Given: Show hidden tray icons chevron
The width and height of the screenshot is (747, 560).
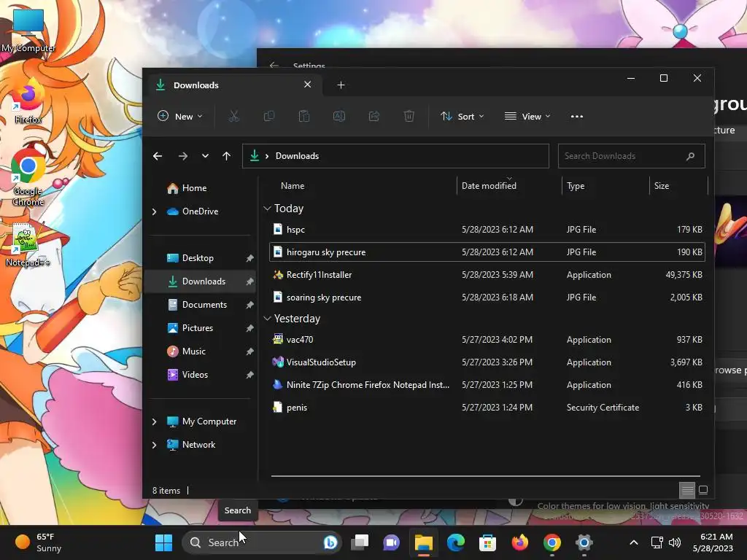Looking at the screenshot, I should [x=634, y=542].
